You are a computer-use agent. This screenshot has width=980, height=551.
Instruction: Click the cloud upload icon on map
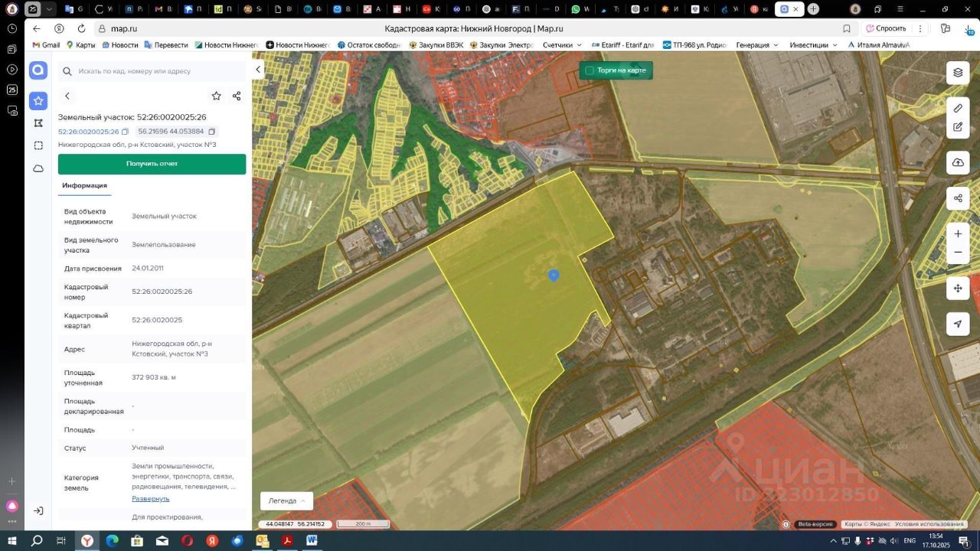958,163
